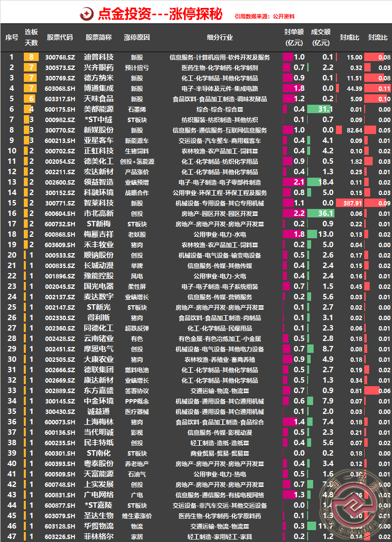Click the 股票代码 column header

[x=60, y=37]
